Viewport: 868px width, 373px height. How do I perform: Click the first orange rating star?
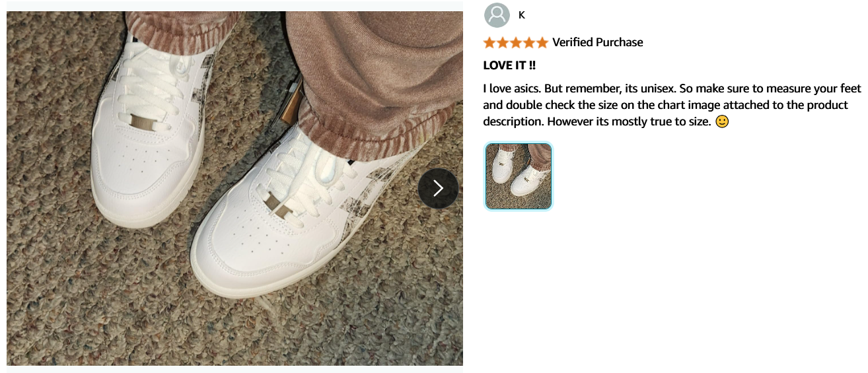click(489, 43)
